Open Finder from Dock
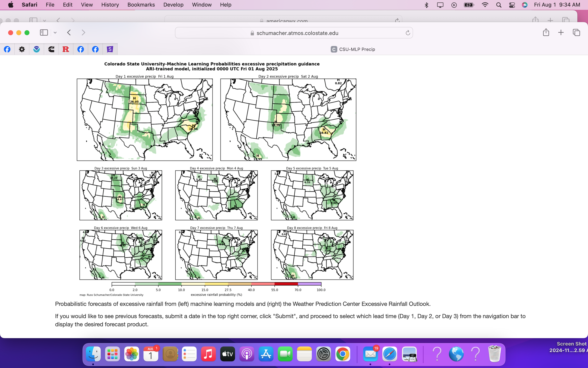 (x=93, y=354)
